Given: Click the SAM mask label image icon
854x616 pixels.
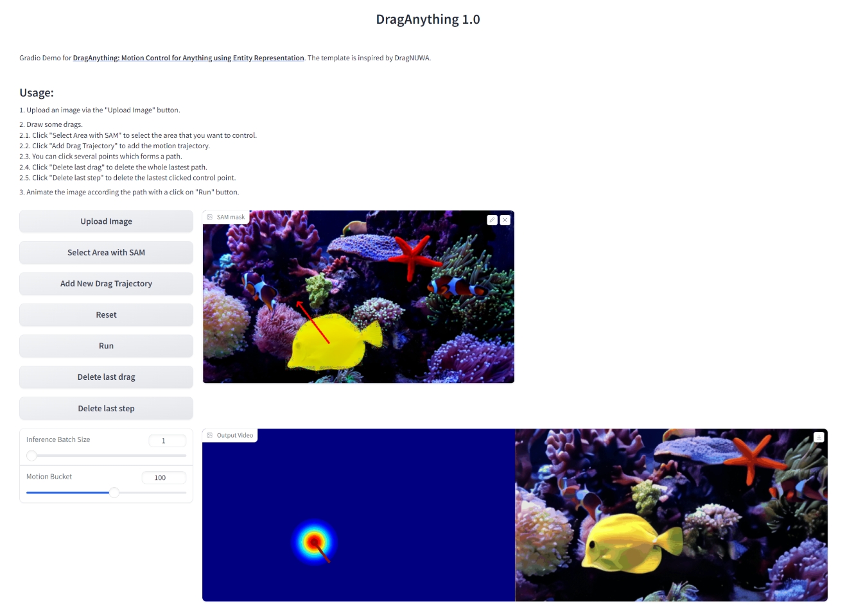Looking at the screenshot, I should click(210, 218).
